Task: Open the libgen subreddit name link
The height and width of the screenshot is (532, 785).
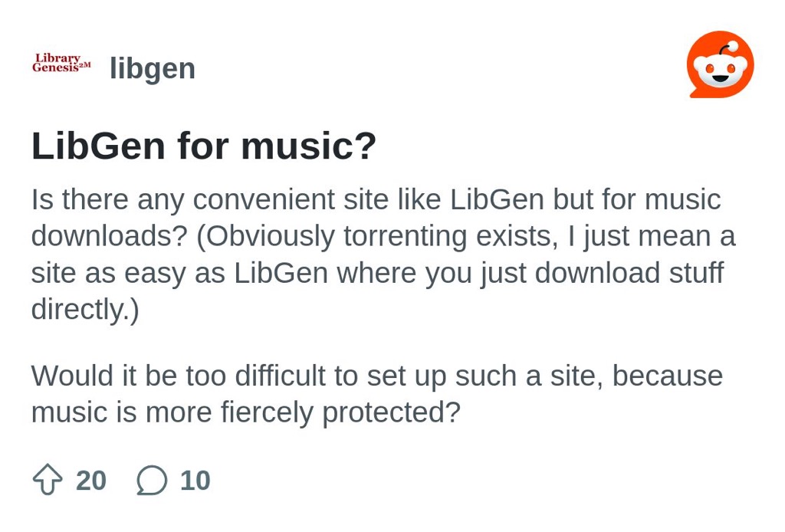Action: pos(153,68)
